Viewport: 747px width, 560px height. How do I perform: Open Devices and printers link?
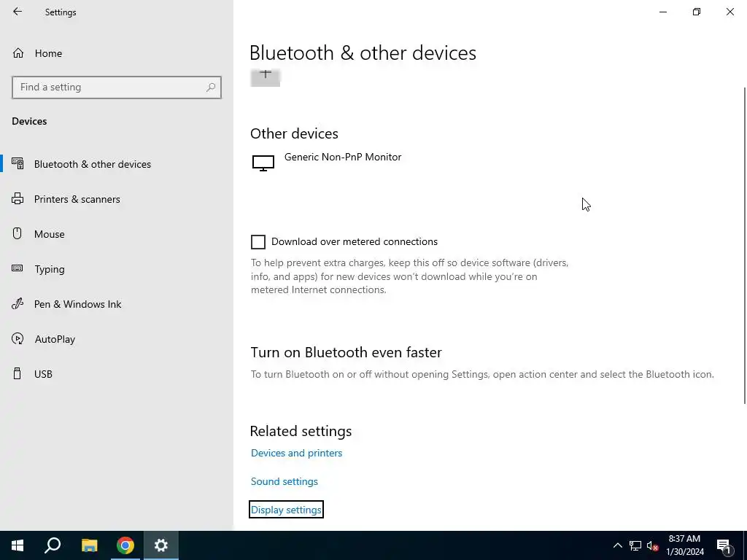296,453
